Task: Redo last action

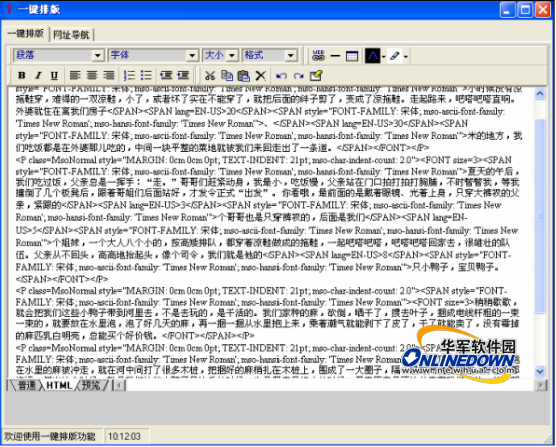Action: pos(298,76)
